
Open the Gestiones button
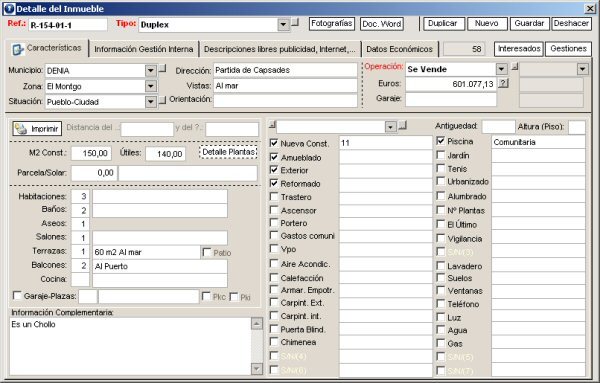click(568, 49)
